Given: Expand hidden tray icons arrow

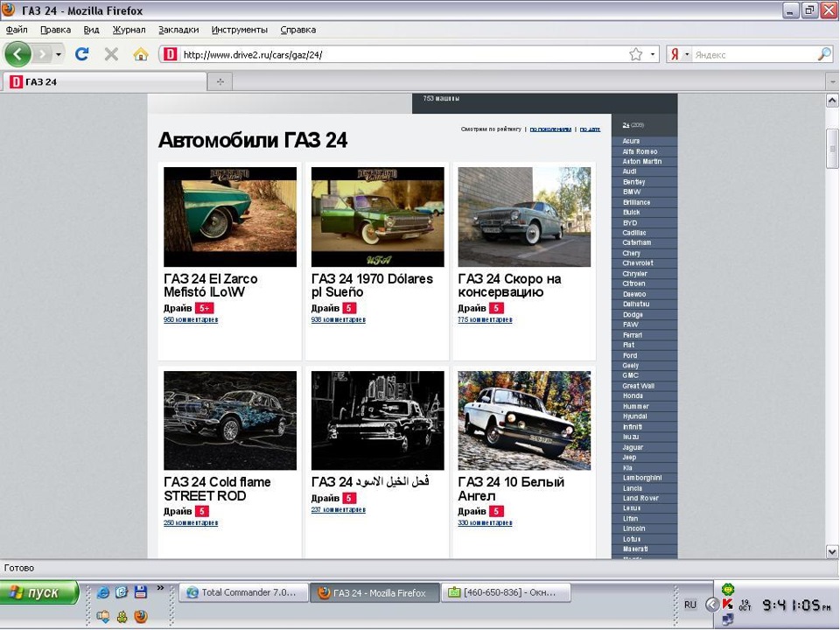Looking at the screenshot, I should (711, 605).
